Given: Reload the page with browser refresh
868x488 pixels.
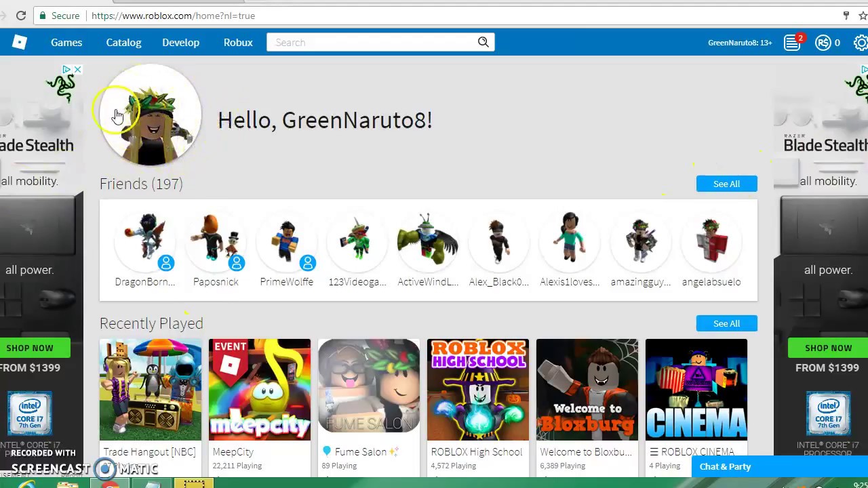Looking at the screenshot, I should (x=21, y=16).
